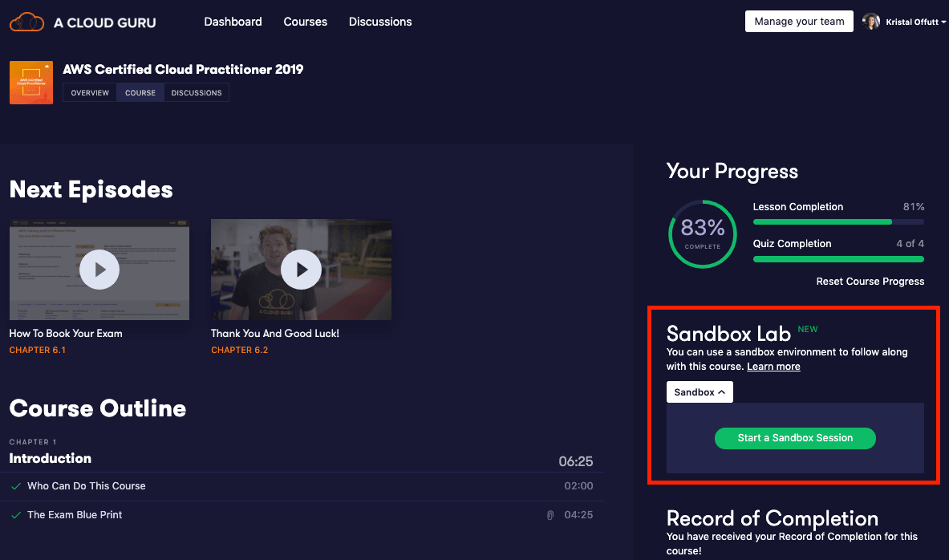Switch to the OVERVIEW tab

(x=90, y=92)
